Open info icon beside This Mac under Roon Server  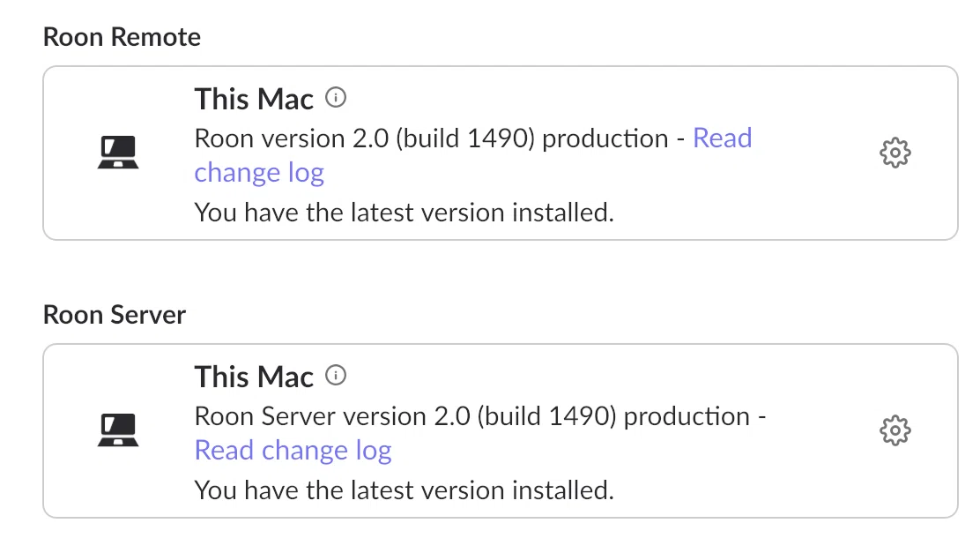pos(336,376)
